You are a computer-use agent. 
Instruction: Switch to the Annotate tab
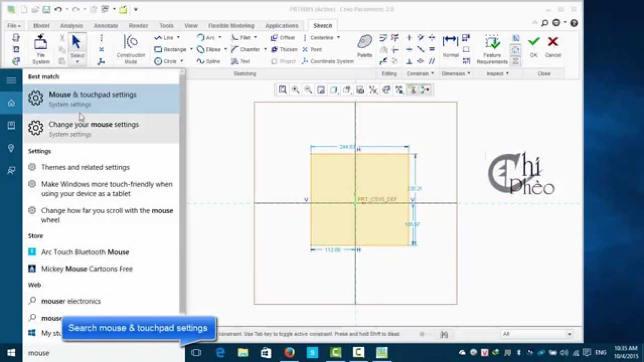click(106, 26)
